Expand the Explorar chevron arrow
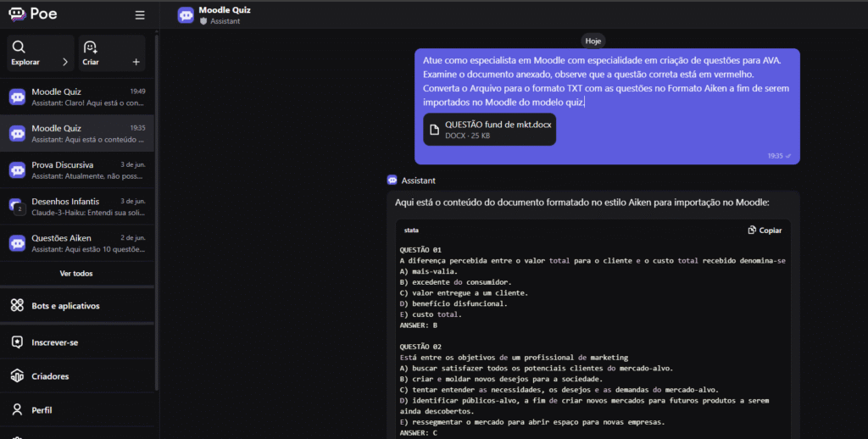The width and height of the screenshot is (868, 439). click(65, 62)
